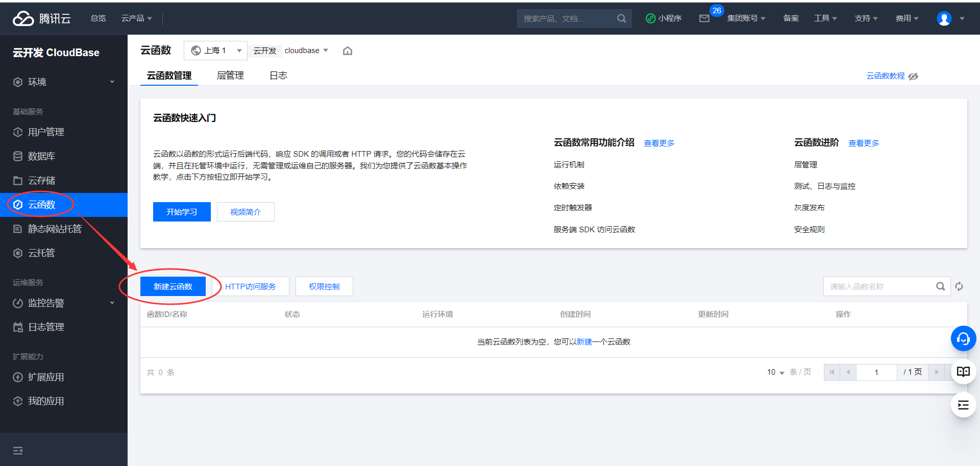
Task: Click the user avatar icon
Action: 944,18
